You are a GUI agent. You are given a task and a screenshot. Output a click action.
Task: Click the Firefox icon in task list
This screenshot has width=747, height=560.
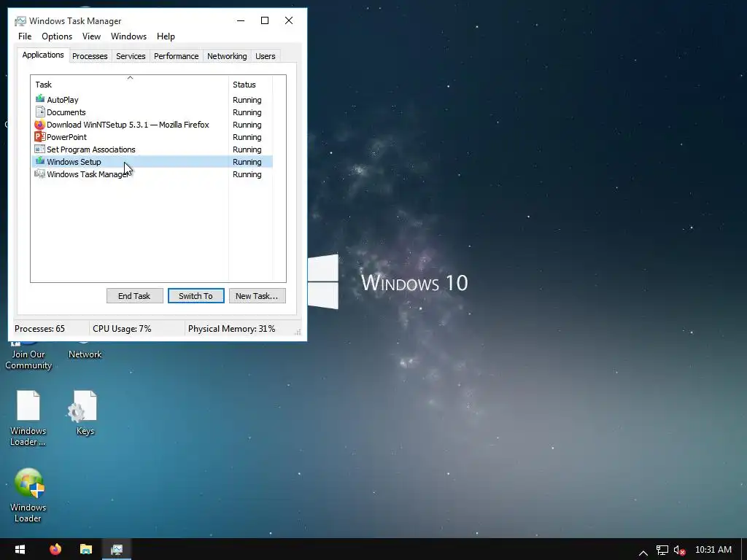point(40,124)
